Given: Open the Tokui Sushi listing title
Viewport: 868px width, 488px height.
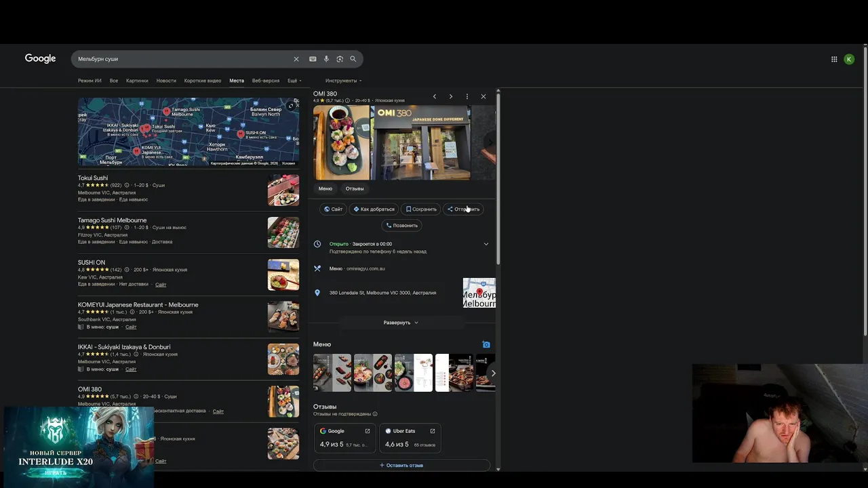Looking at the screenshot, I should tap(93, 178).
